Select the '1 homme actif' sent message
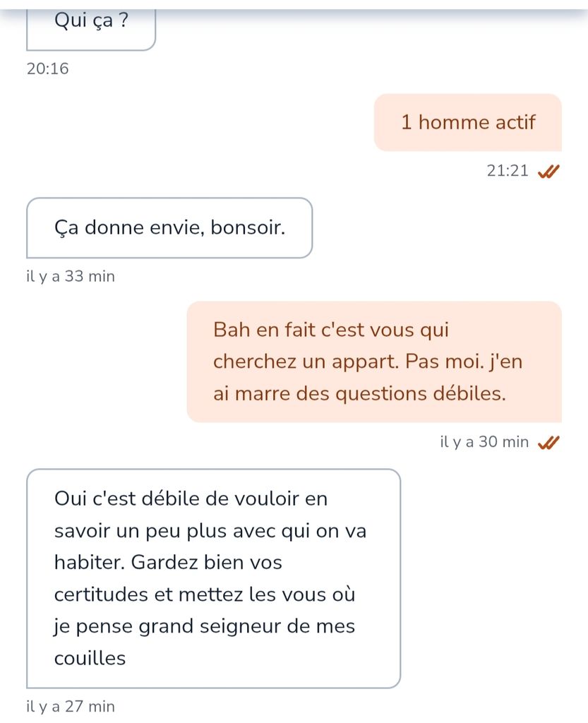This screenshot has width=588, height=723. pos(468,122)
